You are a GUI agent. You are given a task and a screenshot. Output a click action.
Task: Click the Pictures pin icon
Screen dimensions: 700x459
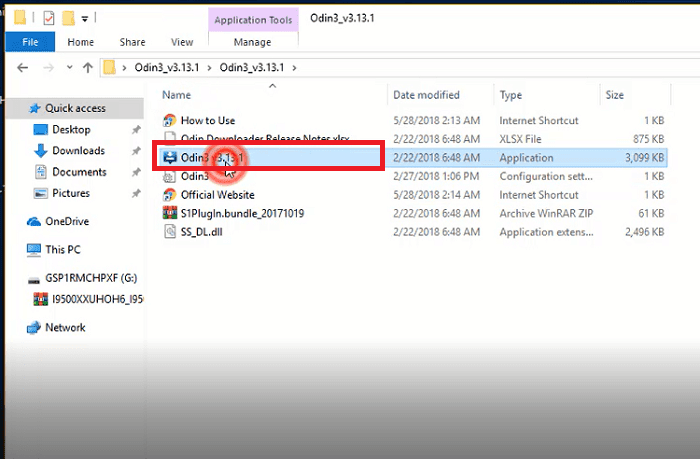pos(136,193)
